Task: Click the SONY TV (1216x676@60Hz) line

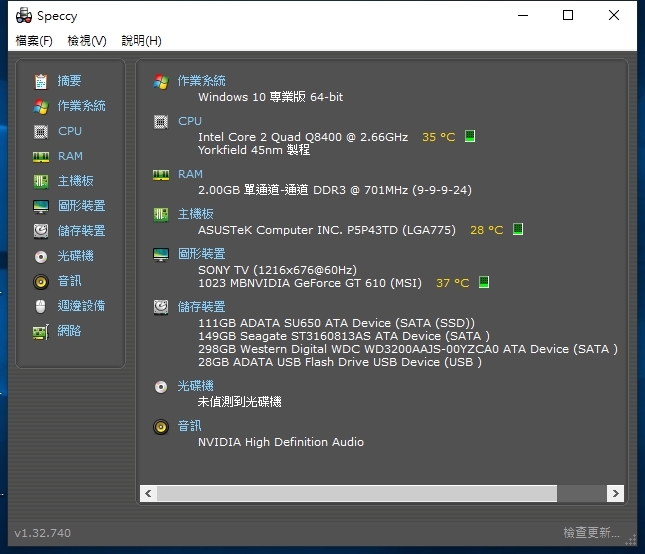Action: pyautogui.click(x=277, y=270)
